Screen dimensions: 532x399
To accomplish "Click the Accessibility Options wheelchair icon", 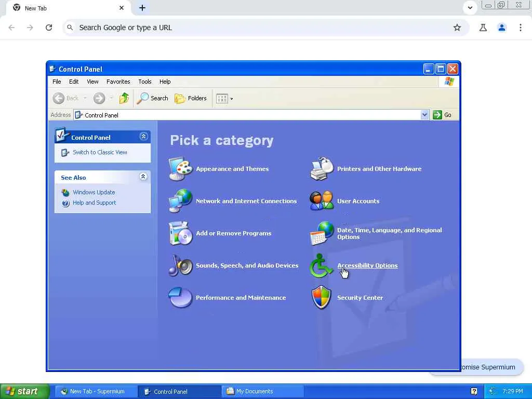I will pos(321,265).
